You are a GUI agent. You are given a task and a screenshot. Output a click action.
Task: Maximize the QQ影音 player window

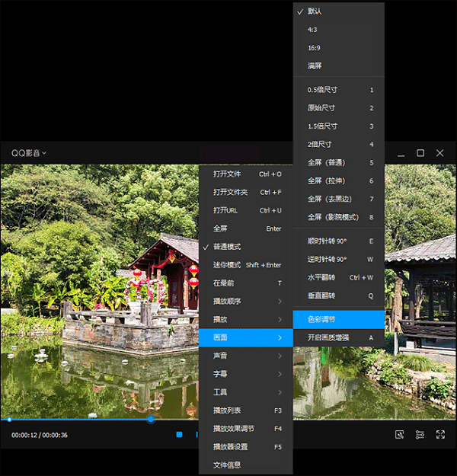(x=420, y=153)
